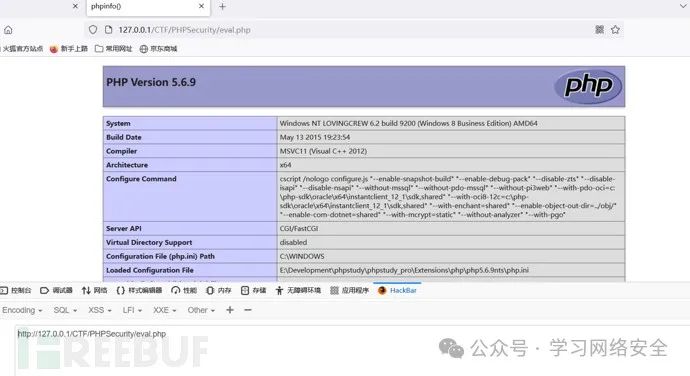Open 常用网址 bookmark folder

click(x=114, y=49)
